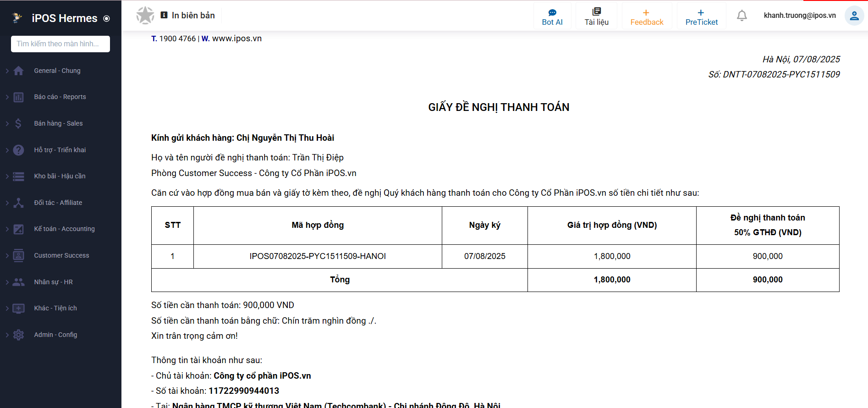The width and height of the screenshot is (868, 408).
Task: Expand the Nhân sự - HR chevron
Action: click(x=7, y=282)
